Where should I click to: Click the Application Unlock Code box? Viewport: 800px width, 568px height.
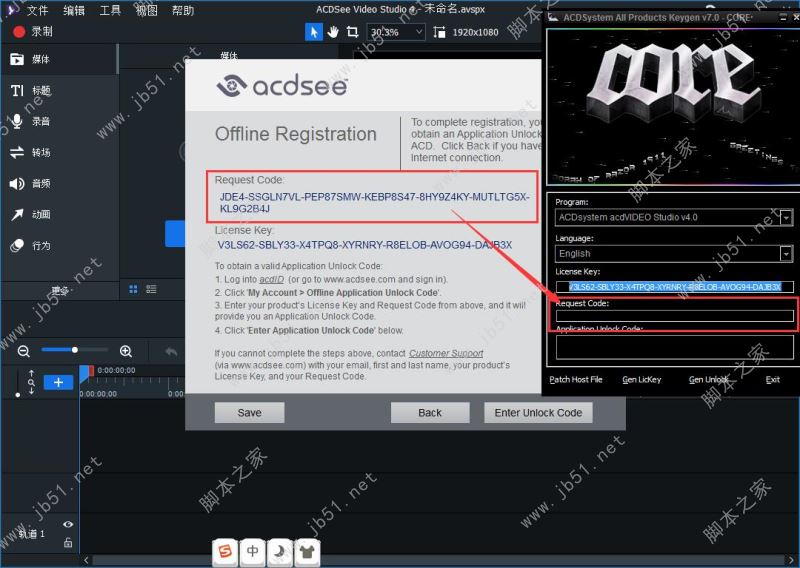[x=674, y=348]
